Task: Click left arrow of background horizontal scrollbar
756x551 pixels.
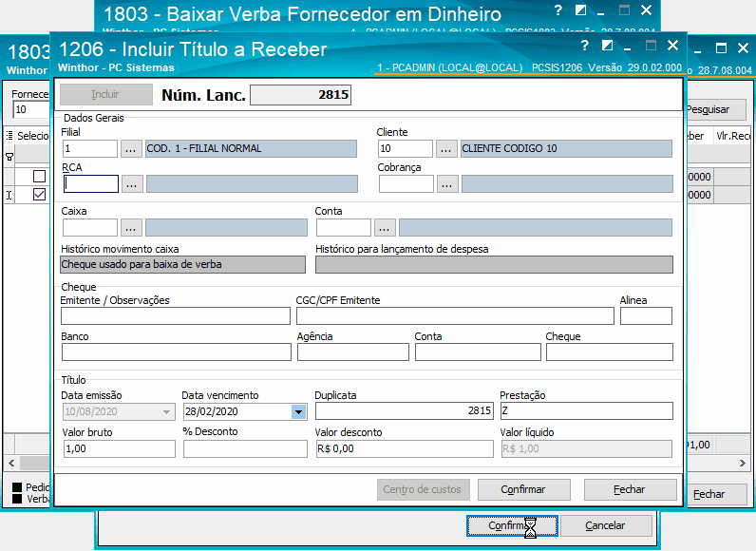Action: click(x=11, y=464)
